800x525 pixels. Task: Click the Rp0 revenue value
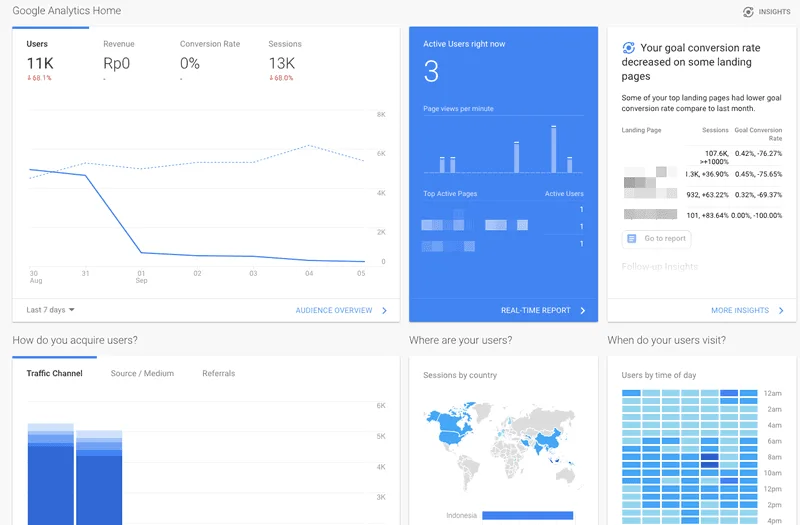[x=116, y=63]
